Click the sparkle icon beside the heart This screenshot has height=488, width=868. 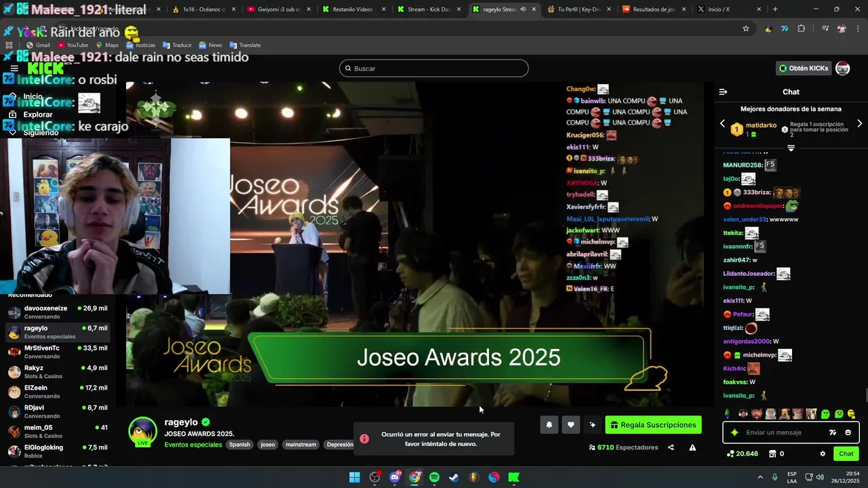coord(592,425)
